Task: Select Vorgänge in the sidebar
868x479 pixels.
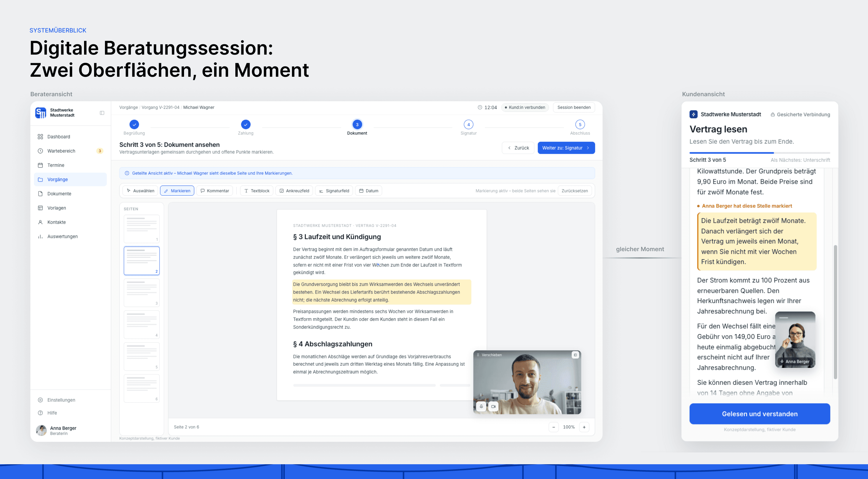Action: click(x=70, y=179)
